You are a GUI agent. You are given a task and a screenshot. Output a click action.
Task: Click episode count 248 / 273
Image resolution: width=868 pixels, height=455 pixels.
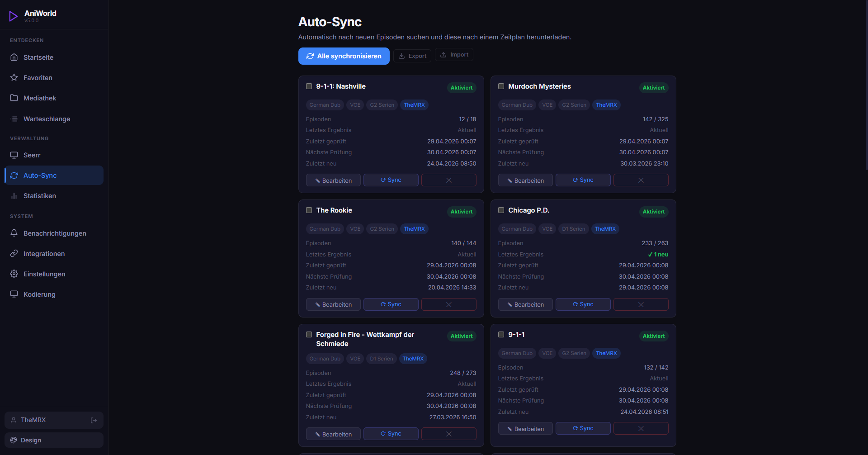[463, 373]
